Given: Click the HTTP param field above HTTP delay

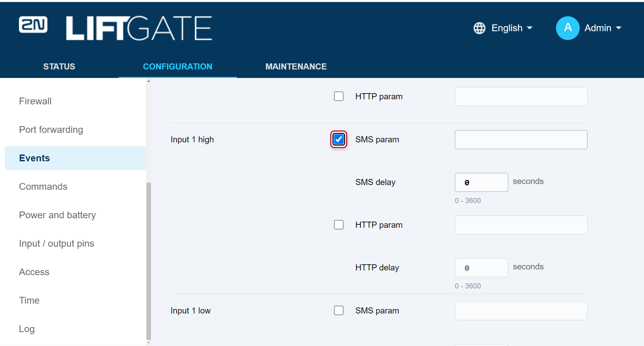Looking at the screenshot, I should 521,225.
